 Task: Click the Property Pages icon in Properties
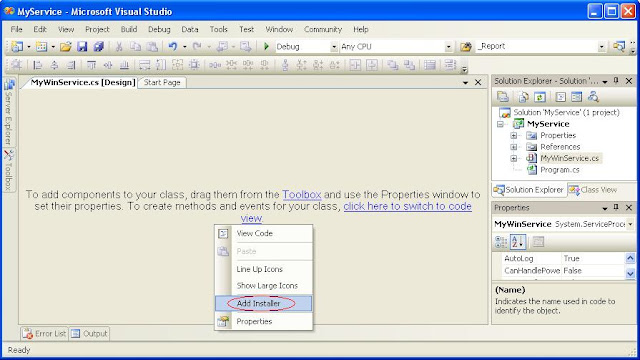538,242
